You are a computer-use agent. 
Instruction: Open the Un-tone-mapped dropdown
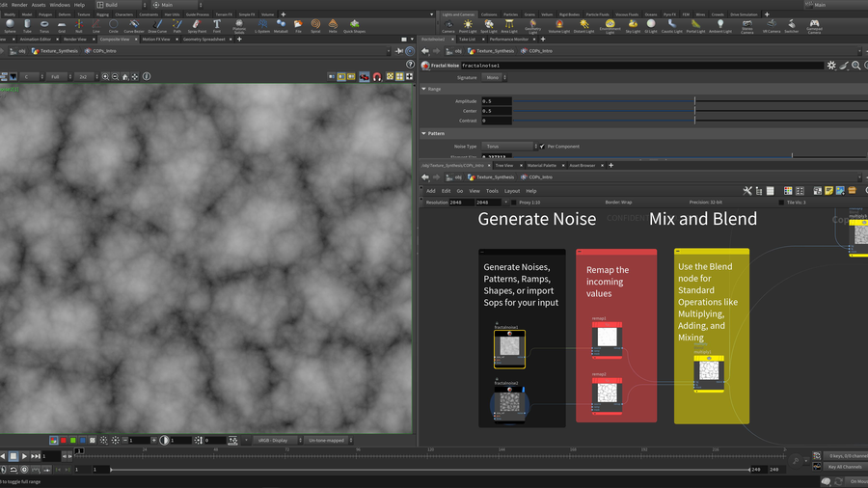point(329,441)
